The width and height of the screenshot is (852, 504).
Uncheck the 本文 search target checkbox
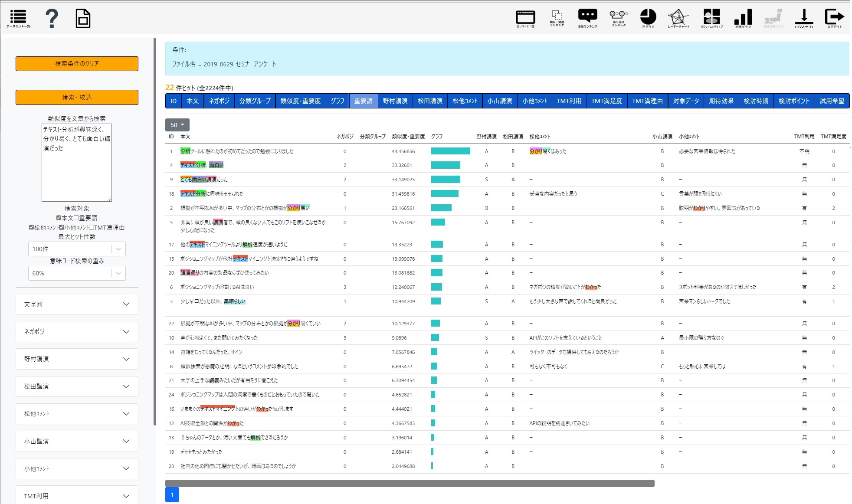(59, 218)
